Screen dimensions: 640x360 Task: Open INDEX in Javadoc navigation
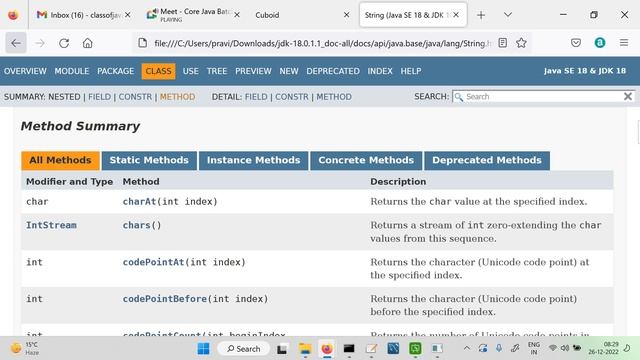pos(380,71)
